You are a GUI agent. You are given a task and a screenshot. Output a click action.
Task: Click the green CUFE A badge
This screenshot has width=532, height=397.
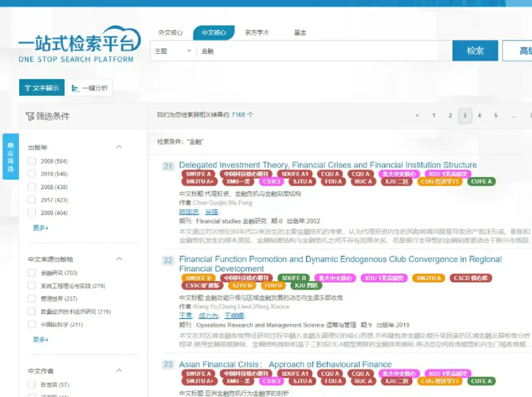coord(481,181)
